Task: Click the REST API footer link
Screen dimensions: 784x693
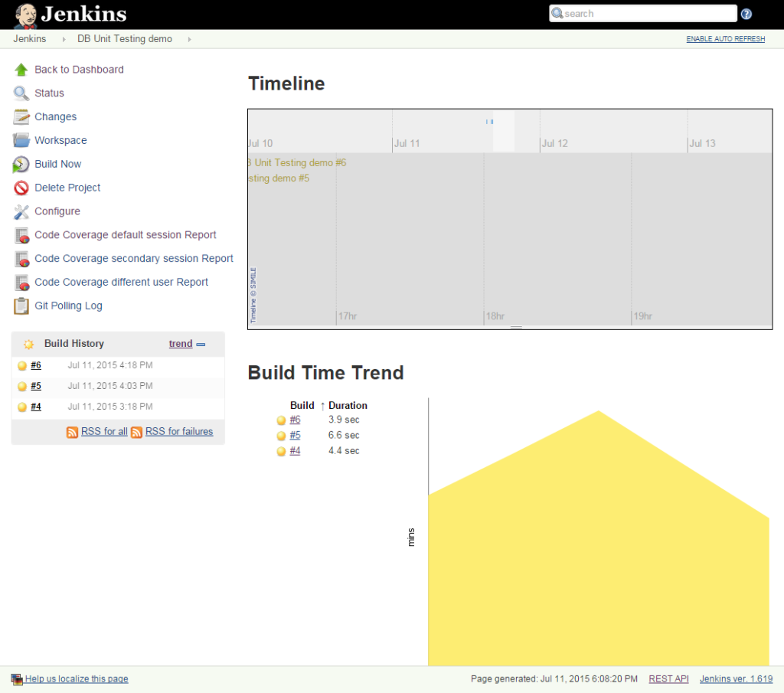Action: (668, 679)
